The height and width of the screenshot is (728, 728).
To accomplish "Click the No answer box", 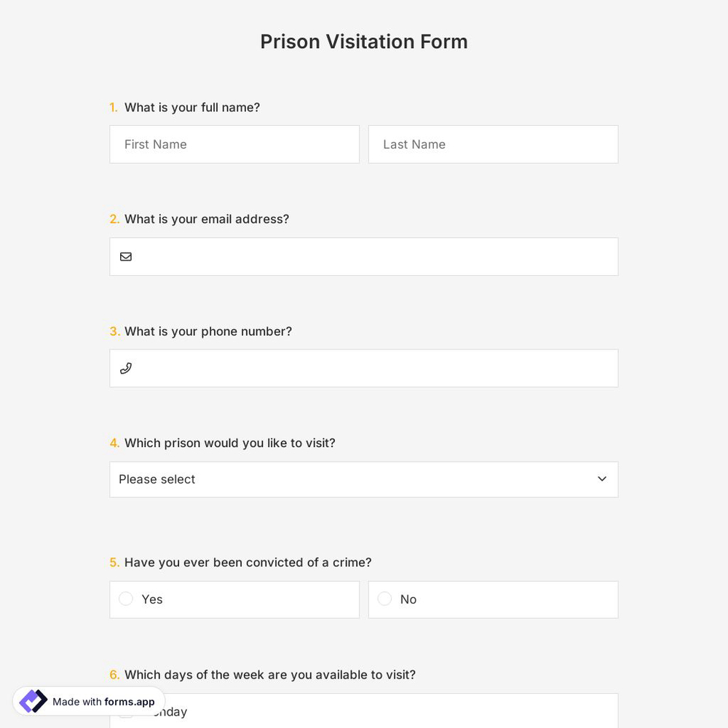I will 493,599.
